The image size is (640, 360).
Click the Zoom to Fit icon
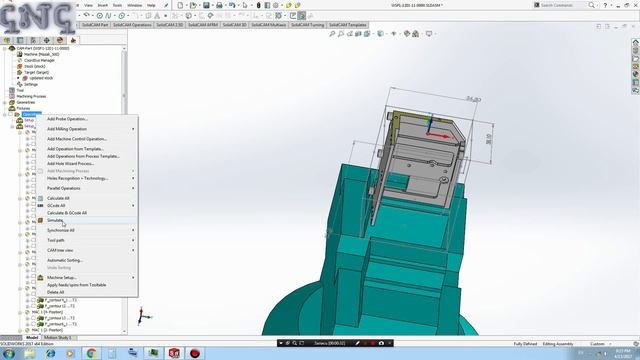tap(332, 34)
